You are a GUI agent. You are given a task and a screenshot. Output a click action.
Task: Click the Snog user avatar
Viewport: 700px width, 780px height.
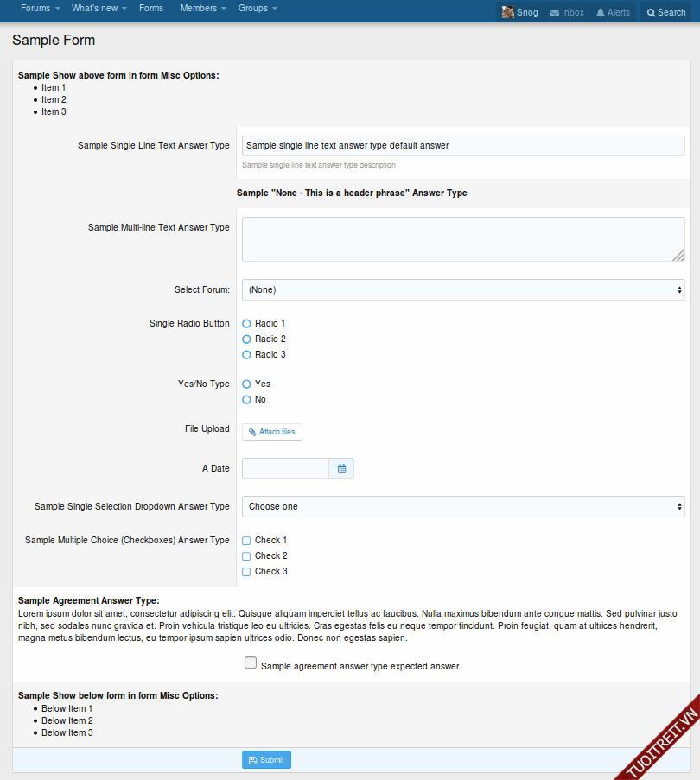[508, 12]
